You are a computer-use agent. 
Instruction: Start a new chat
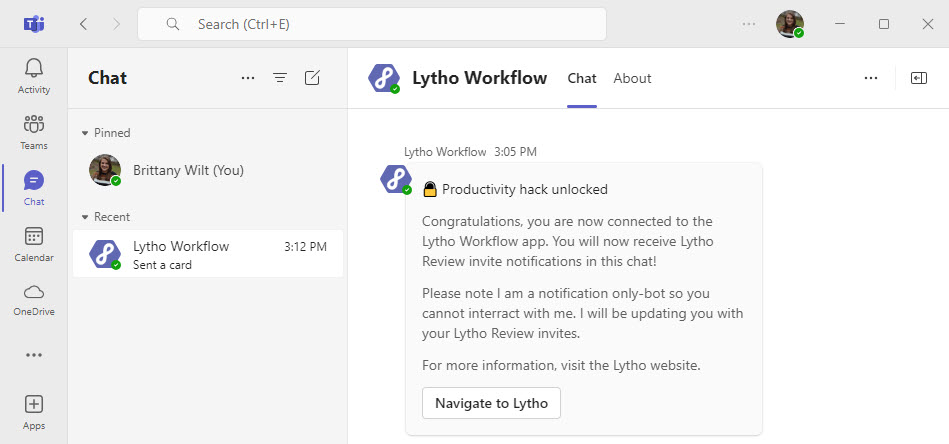tap(312, 78)
